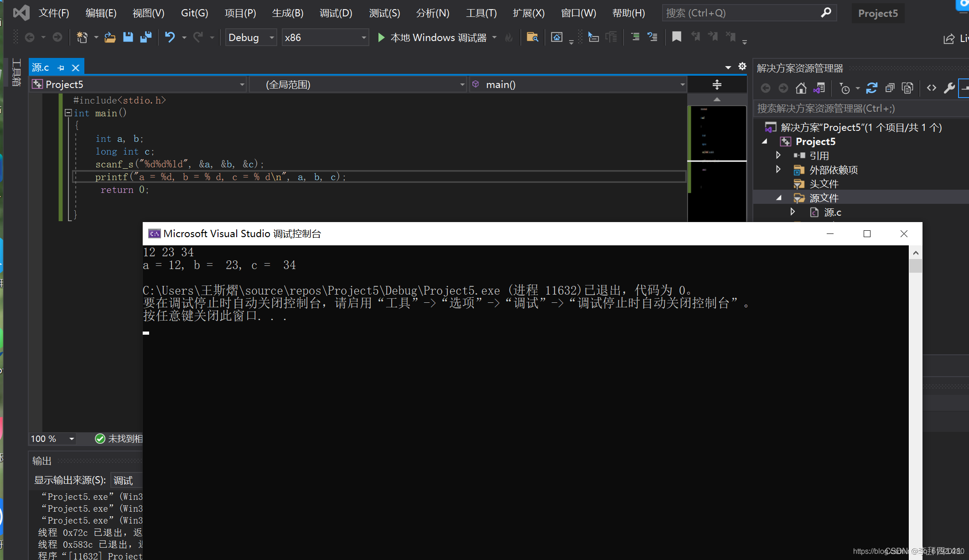Viewport: 969px width, 560px height.
Task: Open the Debug configuration dropdown
Action: [x=251, y=37]
